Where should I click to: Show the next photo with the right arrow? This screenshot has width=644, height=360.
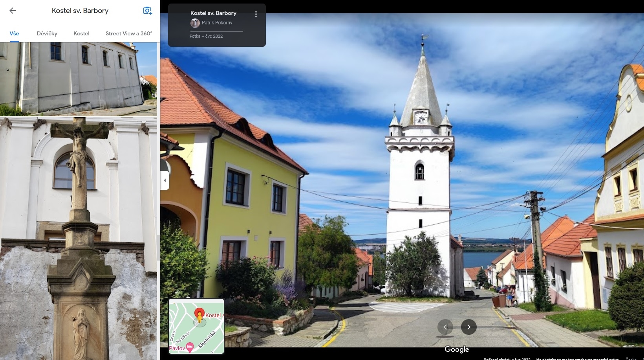[x=468, y=327]
